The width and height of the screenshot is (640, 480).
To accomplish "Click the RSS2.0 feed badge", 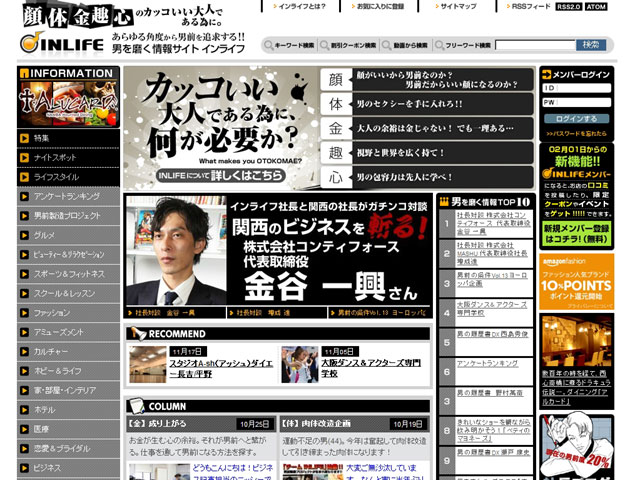I will tap(569, 7).
